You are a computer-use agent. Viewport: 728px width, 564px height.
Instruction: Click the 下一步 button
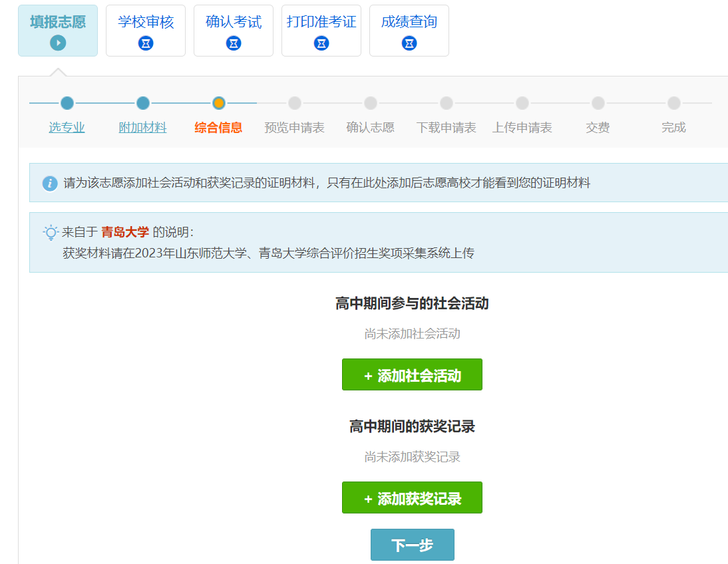[412, 545]
